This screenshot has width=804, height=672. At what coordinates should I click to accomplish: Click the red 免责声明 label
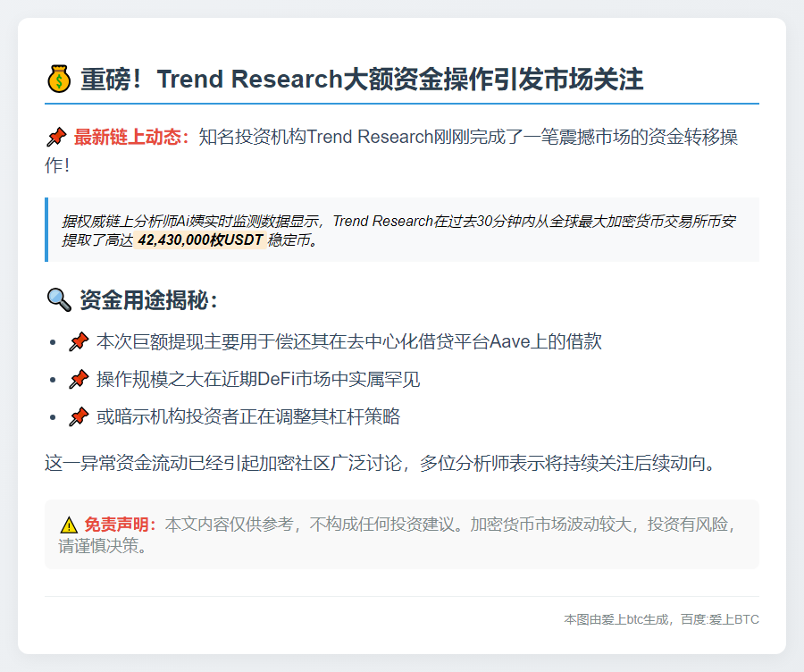click(121, 525)
